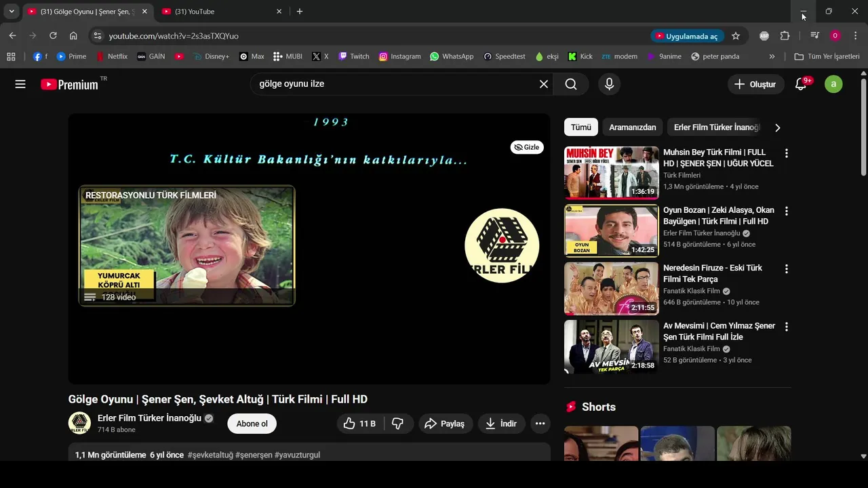868x488 pixels.
Task: Open the media control icon in toolbar
Action: coord(815,36)
